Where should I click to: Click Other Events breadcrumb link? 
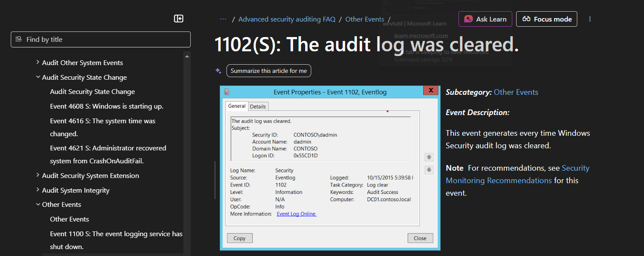(365, 19)
